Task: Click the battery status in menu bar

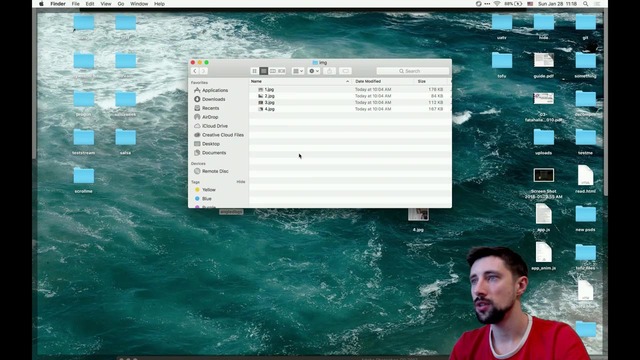Action: [513, 4]
